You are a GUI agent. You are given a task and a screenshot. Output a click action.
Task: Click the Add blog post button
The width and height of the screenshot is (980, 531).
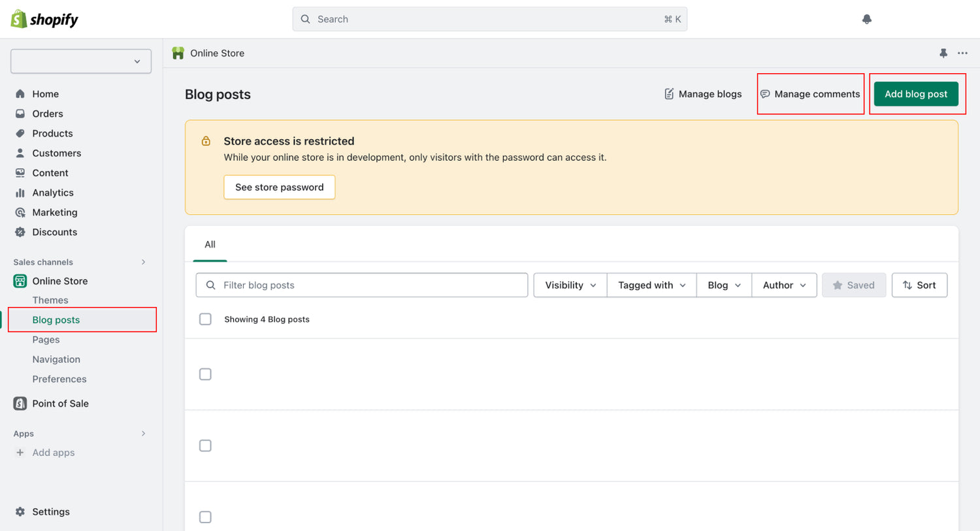click(915, 94)
